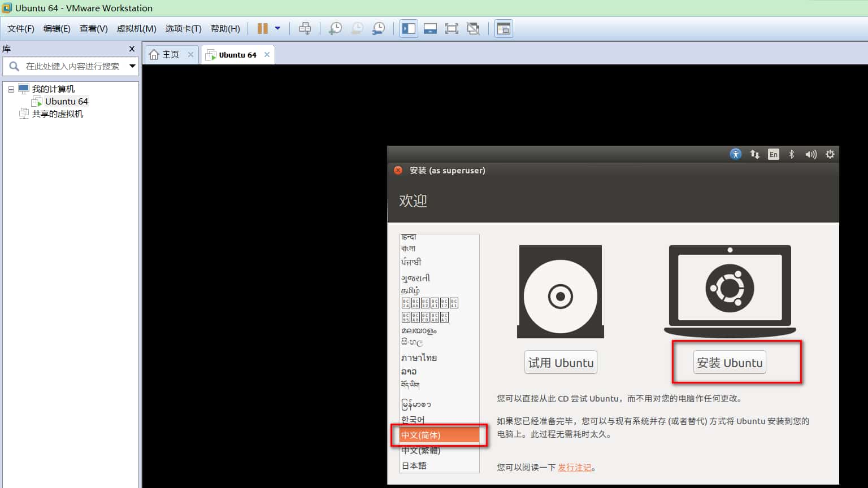The width and height of the screenshot is (868, 488).
Task: Collapse the 我的计算机 tree node
Action: (x=11, y=89)
